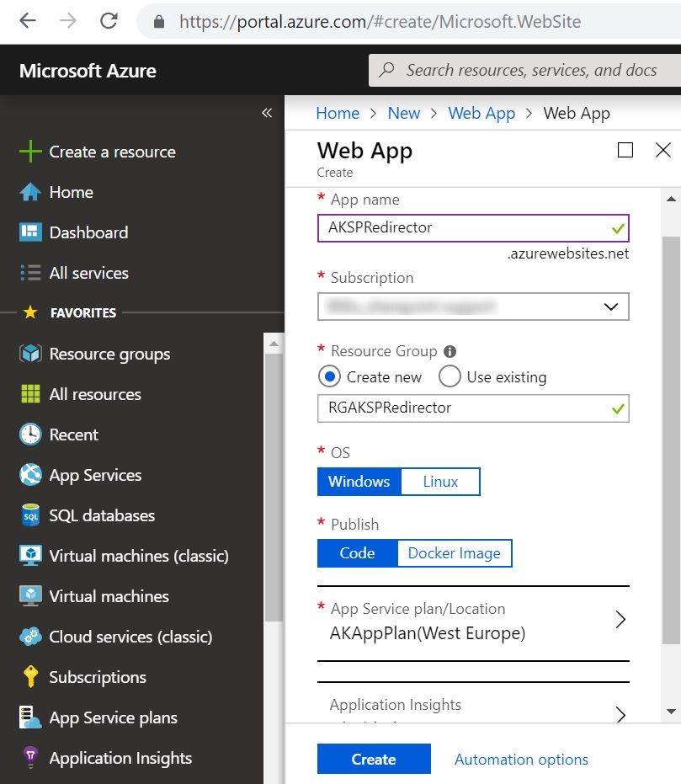Click the browser address bar URL
This screenshot has height=784, width=681.
380,22
